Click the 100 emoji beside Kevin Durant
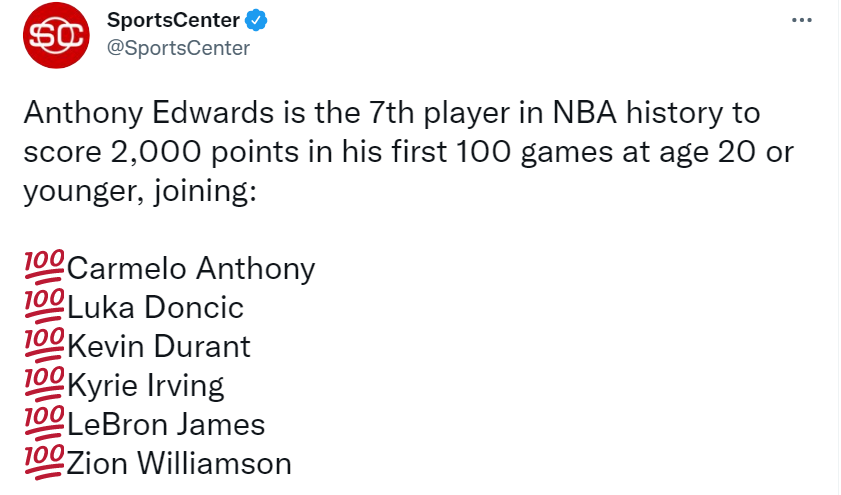The height and width of the screenshot is (495, 841). [45, 344]
